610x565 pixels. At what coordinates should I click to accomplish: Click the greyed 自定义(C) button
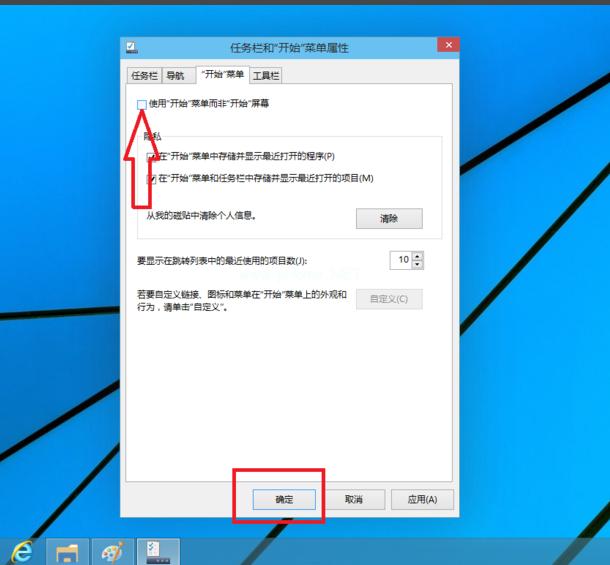[x=389, y=299]
